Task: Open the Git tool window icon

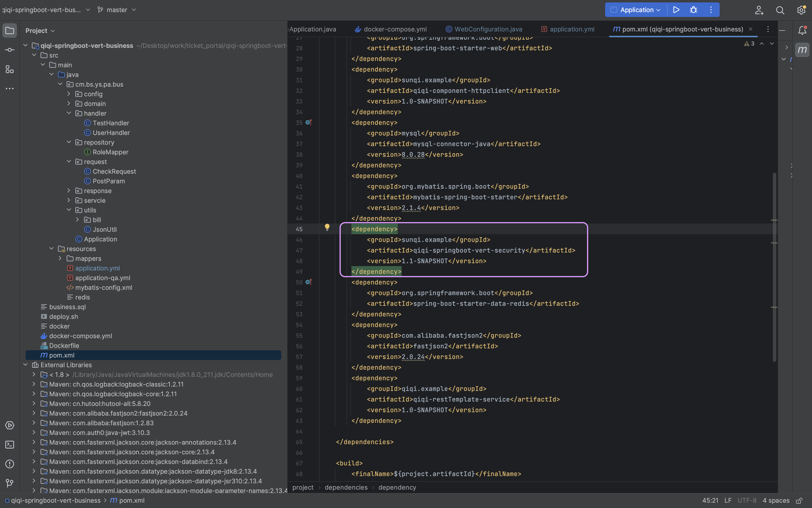Action: point(10,483)
